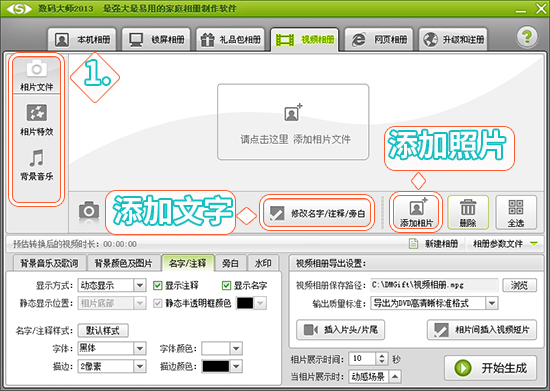Click the 添加相片 toolbar button
This screenshot has height=391, width=550.
coord(416,212)
